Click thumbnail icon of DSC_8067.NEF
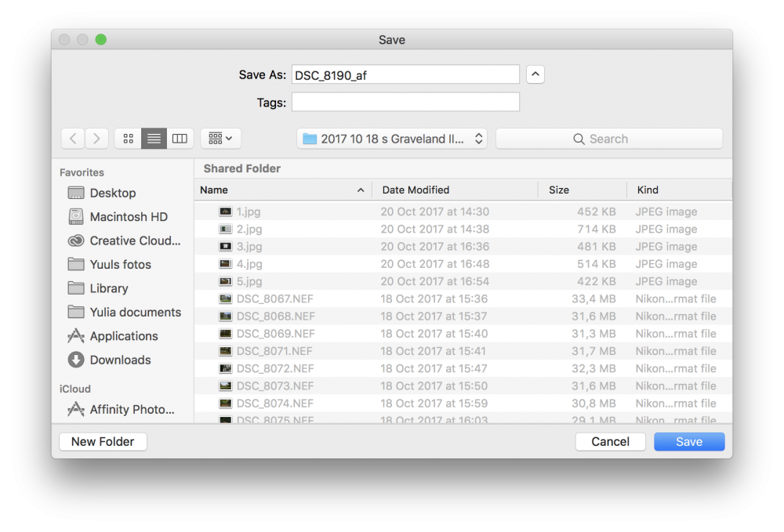This screenshot has height=532, width=784. [226, 299]
